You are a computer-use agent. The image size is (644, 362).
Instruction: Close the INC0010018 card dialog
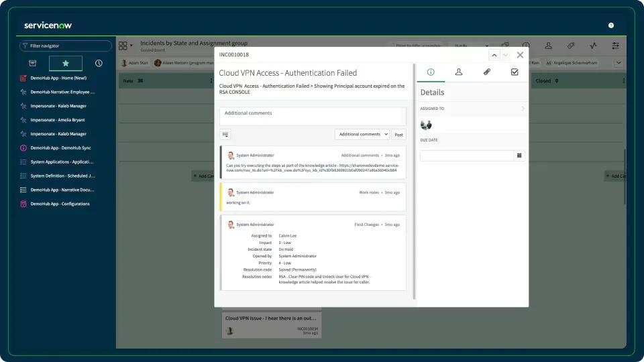point(520,55)
